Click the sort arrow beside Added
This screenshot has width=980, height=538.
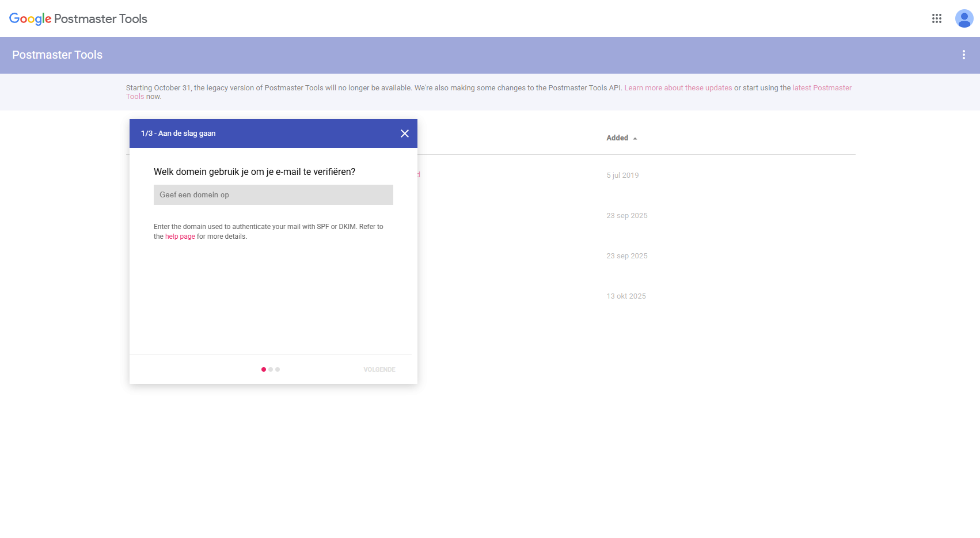click(x=636, y=138)
